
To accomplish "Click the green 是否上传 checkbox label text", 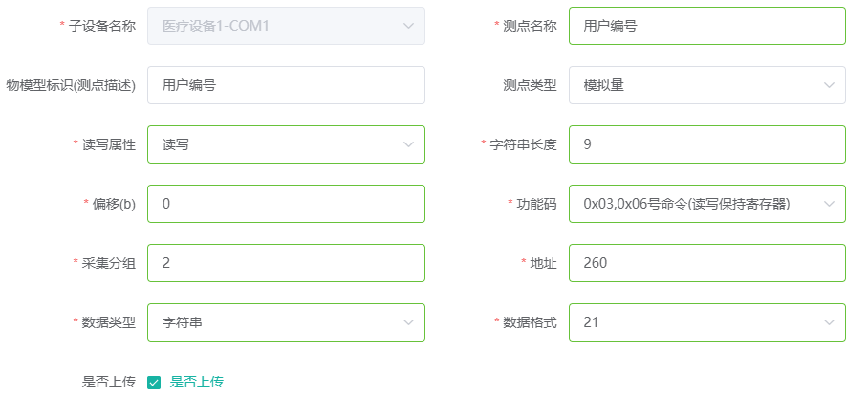I will point(196,382).
